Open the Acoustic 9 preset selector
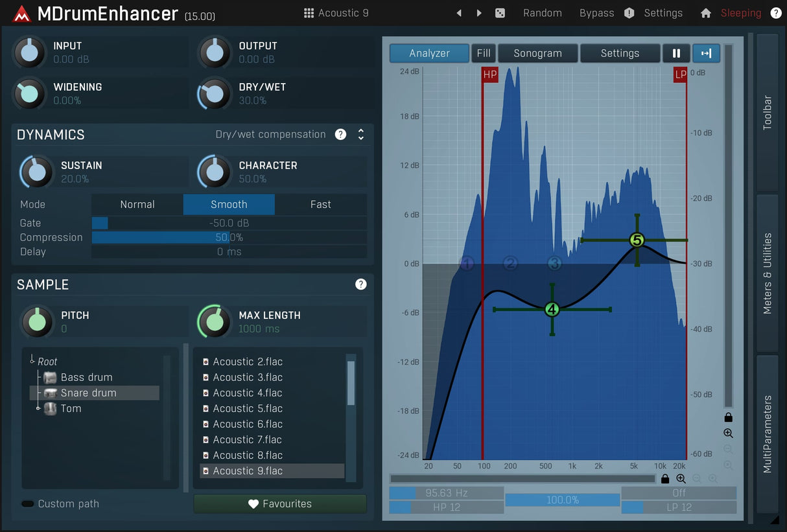Viewport: 787px width, 532px height. pos(336,13)
